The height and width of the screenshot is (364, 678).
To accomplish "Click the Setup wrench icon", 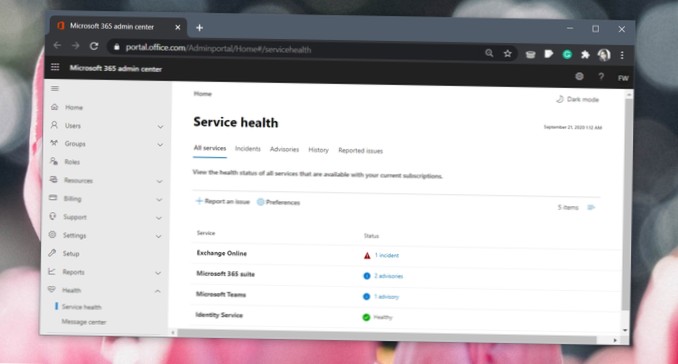I will coord(52,253).
